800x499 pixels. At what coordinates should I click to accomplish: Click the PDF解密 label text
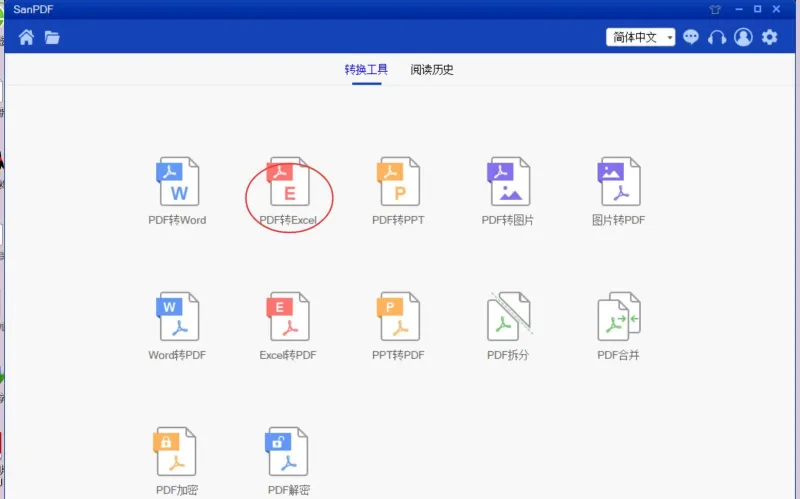pos(289,490)
